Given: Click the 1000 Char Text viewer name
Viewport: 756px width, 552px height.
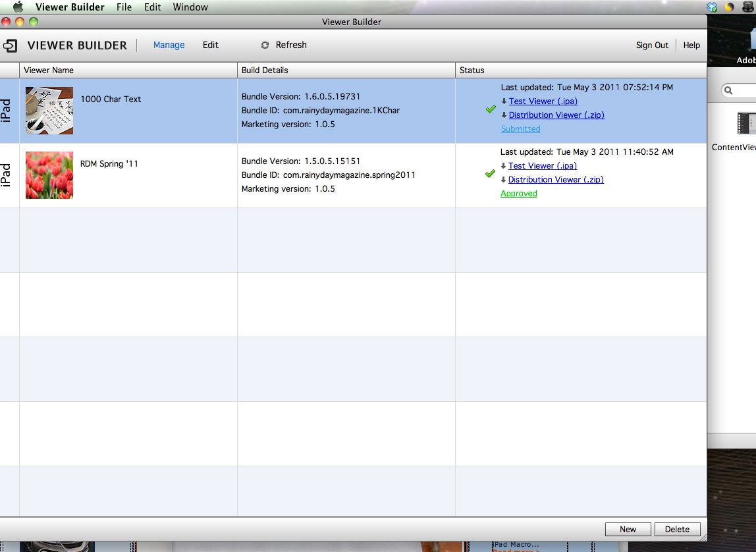Looking at the screenshot, I should [111, 99].
